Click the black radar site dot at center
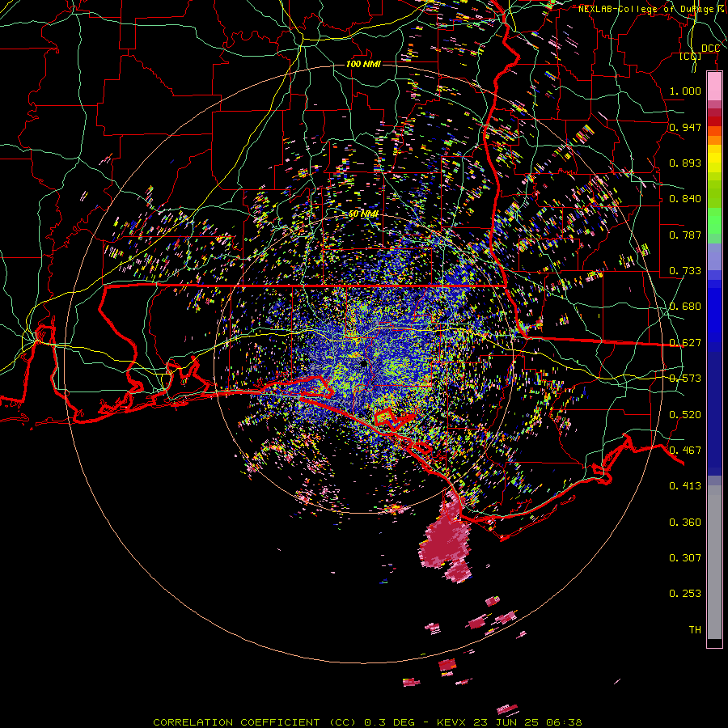The width and height of the screenshot is (728, 728). (x=363, y=363)
